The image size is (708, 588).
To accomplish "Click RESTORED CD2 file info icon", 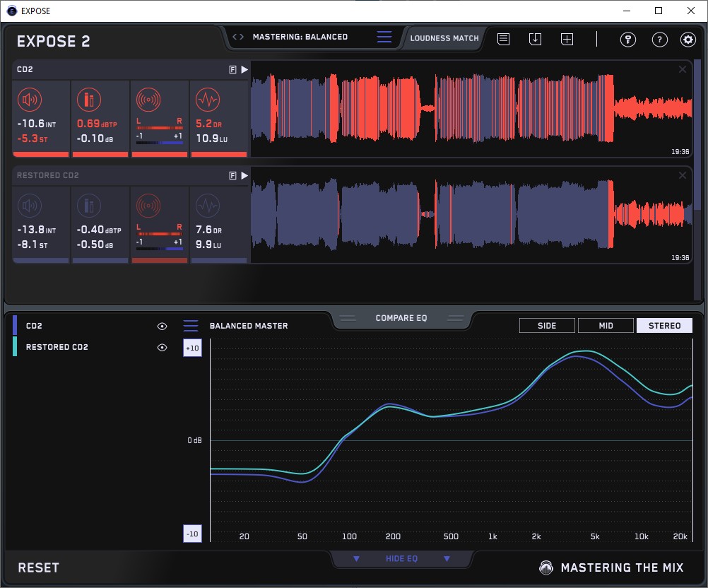I will coord(232,176).
